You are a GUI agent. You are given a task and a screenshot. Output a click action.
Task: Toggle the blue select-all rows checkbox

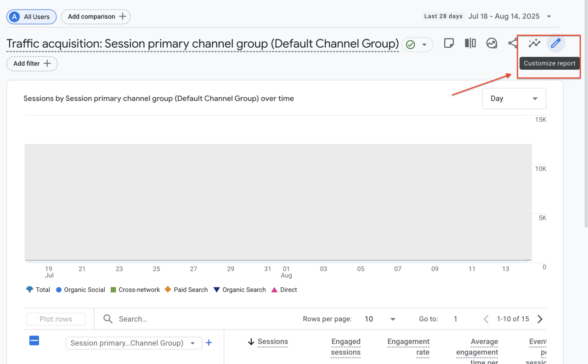[34, 341]
